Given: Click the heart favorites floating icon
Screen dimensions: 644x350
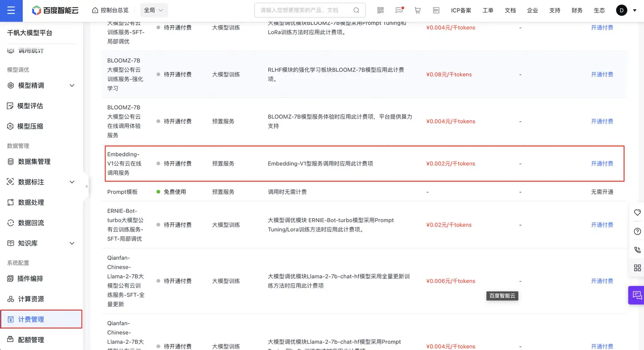Looking at the screenshot, I should click(638, 213).
